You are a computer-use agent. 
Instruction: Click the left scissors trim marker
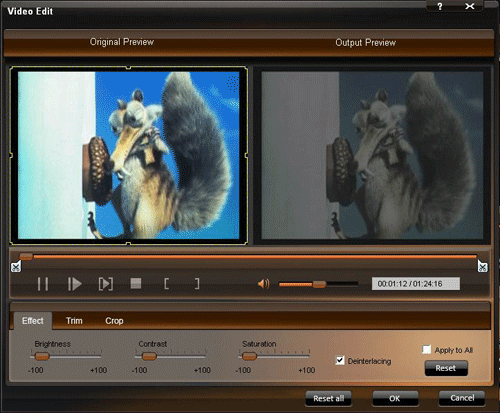(x=16, y=266)
